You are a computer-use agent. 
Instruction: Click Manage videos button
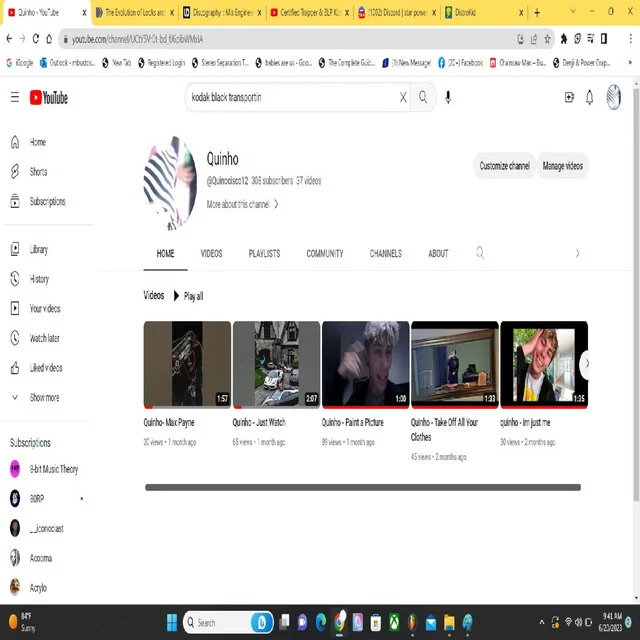tap(562, 166)
